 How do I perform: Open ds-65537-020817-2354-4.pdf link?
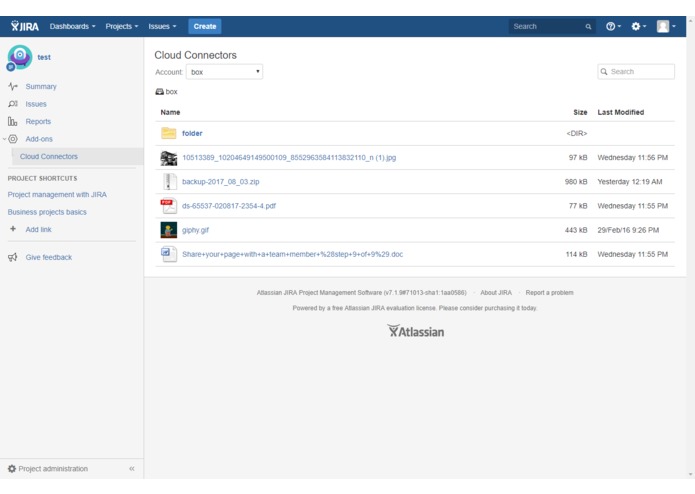(229, 206)
